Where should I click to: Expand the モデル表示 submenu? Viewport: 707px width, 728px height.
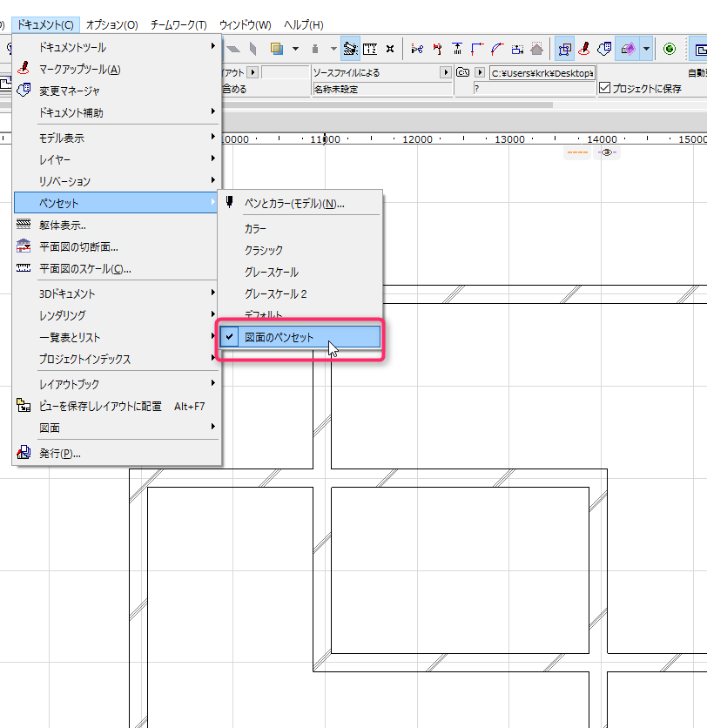pyautogui.click(x=116, y=138)
